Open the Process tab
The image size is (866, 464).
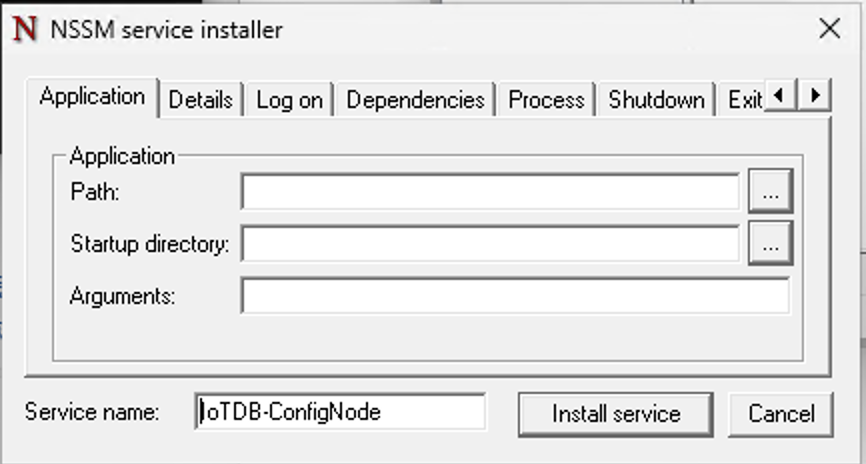546,100
